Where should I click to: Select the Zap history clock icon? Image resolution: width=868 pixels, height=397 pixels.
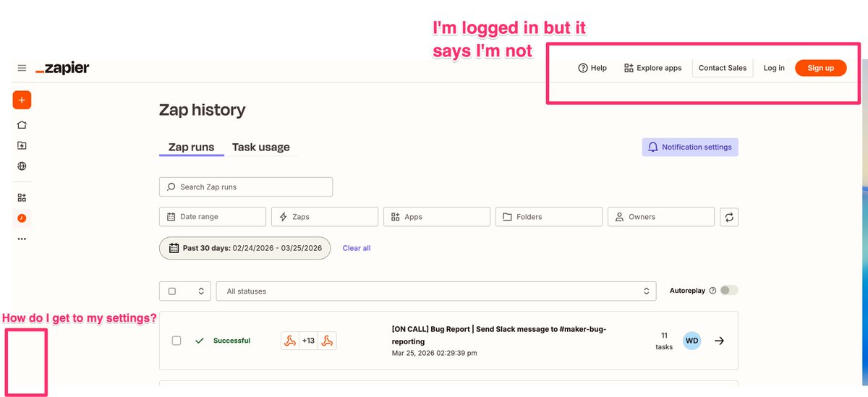[x=22, y=218]
